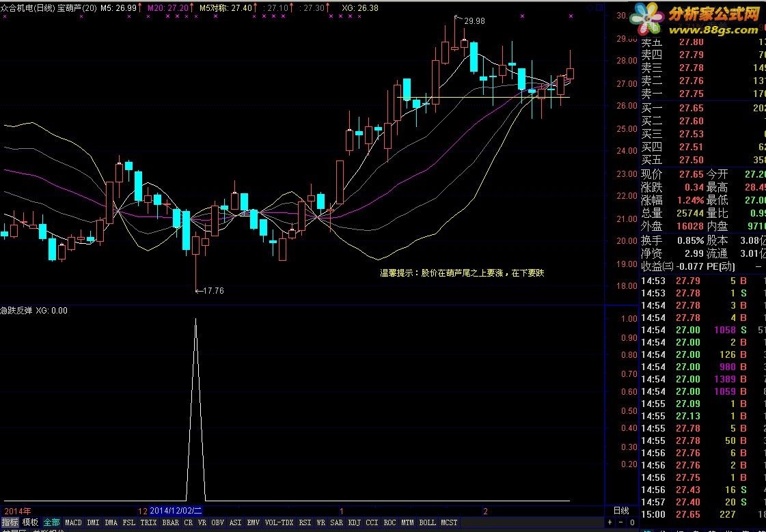Viewport: 766px width, 532px height.
Task: Click the 卖四 ask row at 27.79
Action: tap(702, 55)
